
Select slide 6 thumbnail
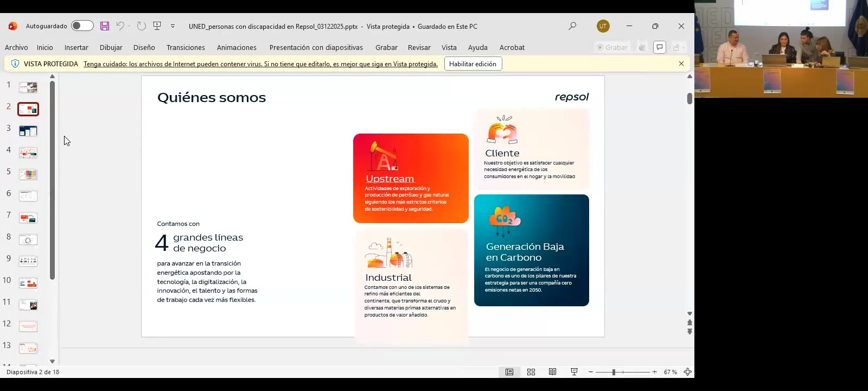[28, 196]
